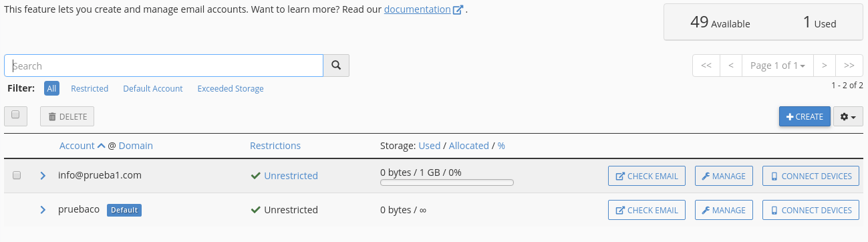Image resolution: width=868 pixels, height=242 pixels.
Task: Go to the last page with >> button
Action: click(849, 66)
